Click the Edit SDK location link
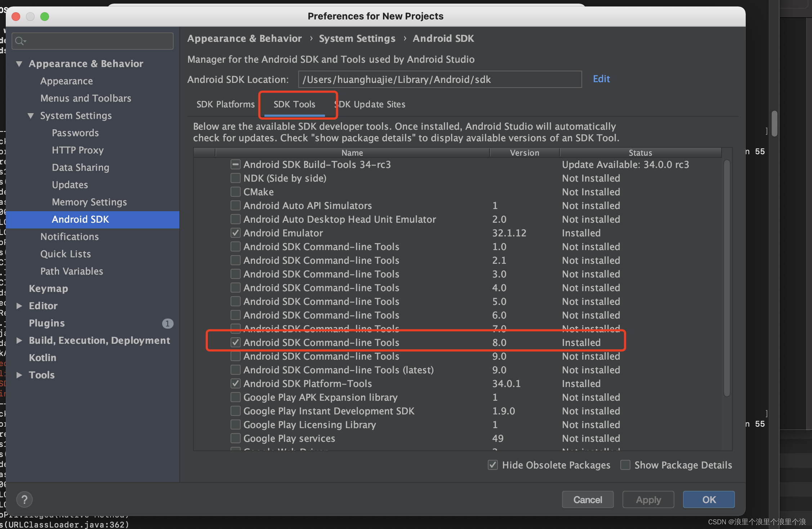 pyautogui.click(x=601, y=79)
